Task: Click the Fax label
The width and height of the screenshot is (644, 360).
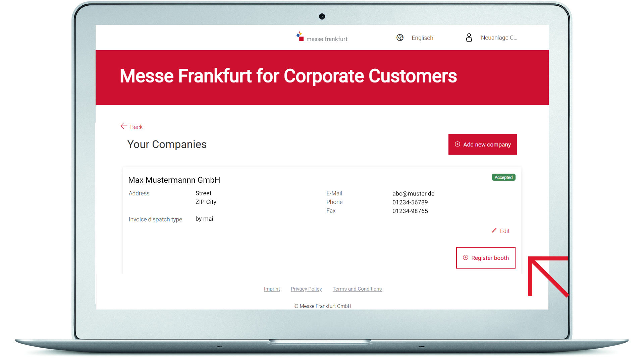Action: [331, 211]
